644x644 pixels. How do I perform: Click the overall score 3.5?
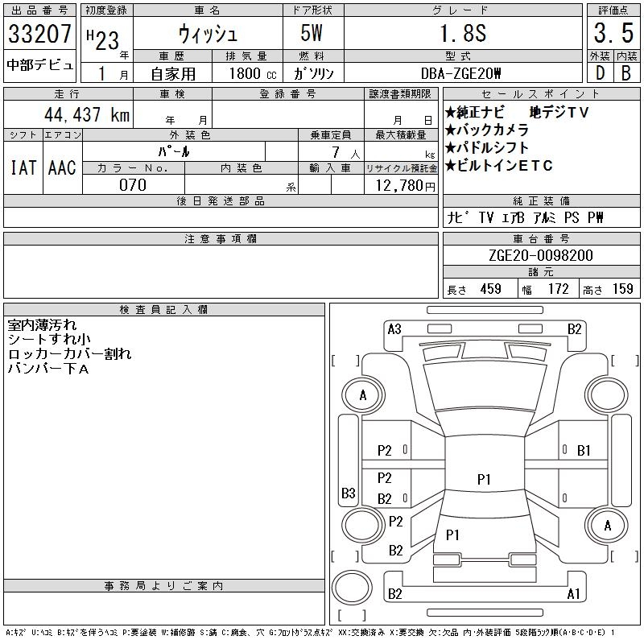point(613,34)
